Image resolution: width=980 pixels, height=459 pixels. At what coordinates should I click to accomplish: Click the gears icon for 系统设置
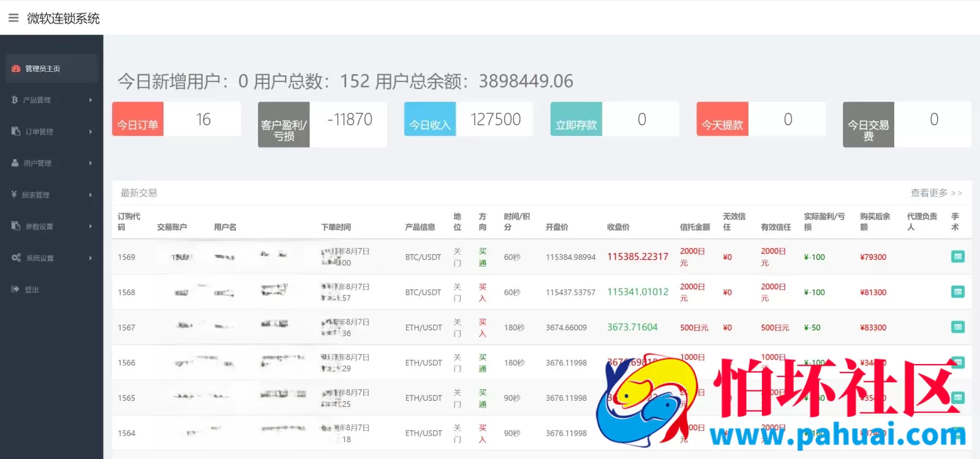pos(17,257)
